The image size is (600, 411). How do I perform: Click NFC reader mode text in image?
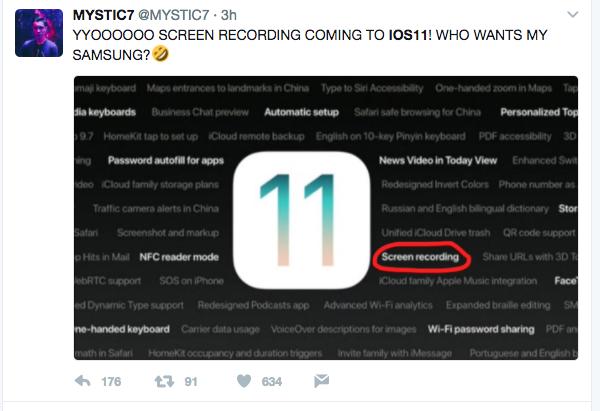[x=179, y=257]
